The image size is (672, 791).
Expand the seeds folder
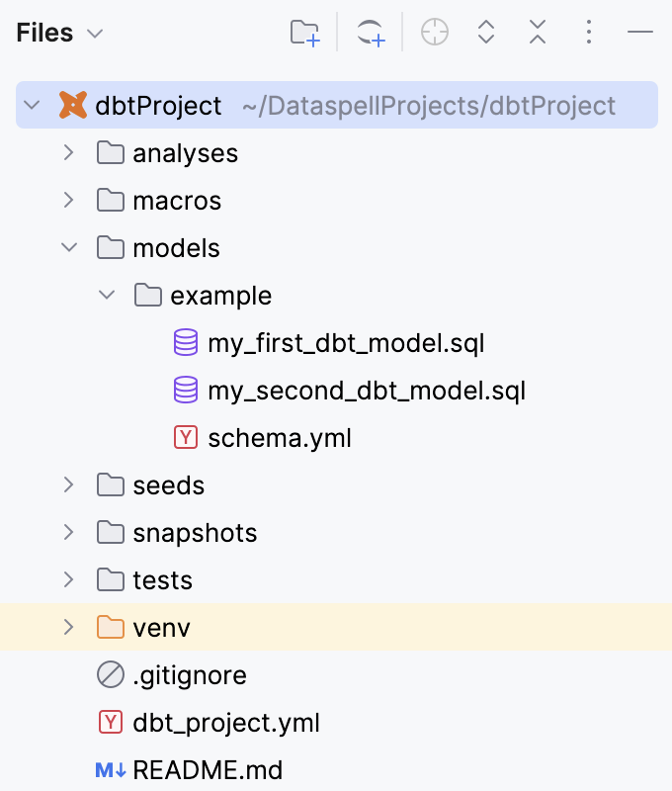(x=67, y=485)
